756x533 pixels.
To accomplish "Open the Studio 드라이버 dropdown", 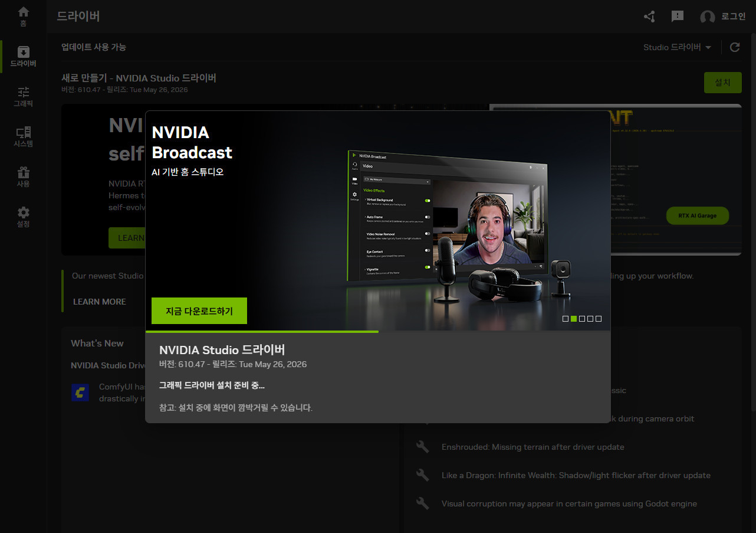I will [677, 47].
